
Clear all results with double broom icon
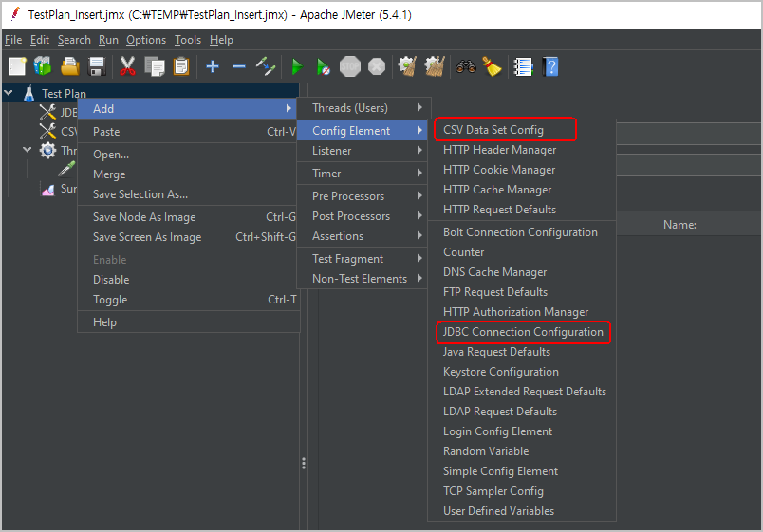435,66
